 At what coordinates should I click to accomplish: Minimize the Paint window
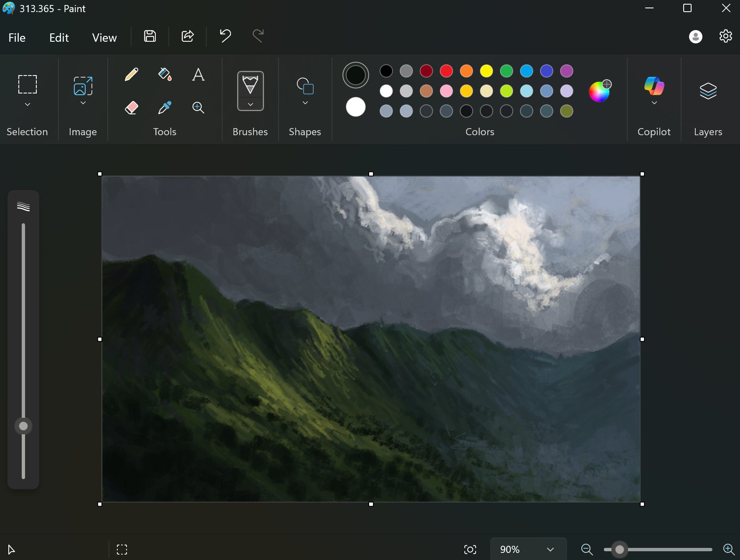(649, 8)
